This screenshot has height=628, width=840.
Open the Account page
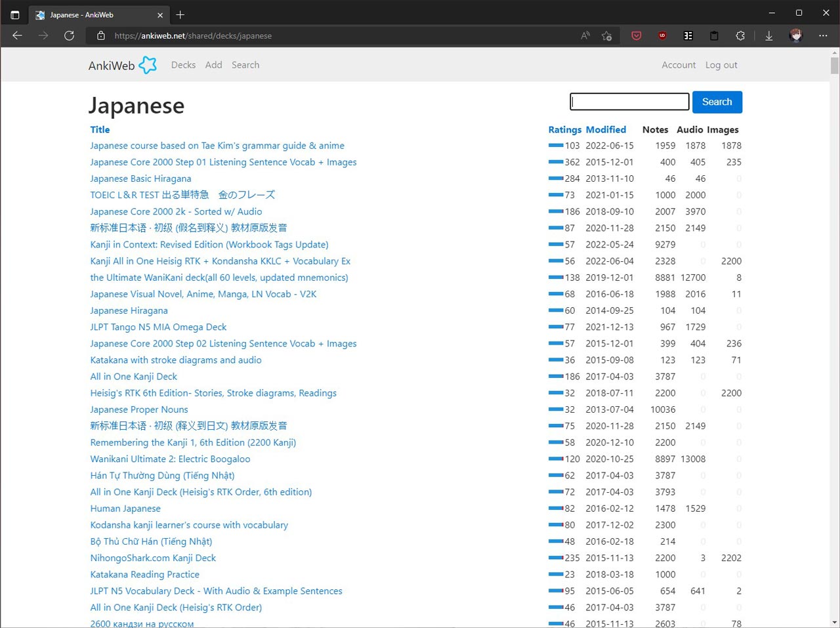point(679,65)
